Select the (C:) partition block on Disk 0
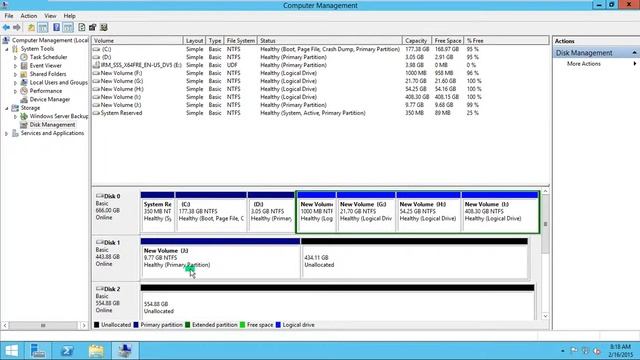640x360 pixels. coord(211,211)
